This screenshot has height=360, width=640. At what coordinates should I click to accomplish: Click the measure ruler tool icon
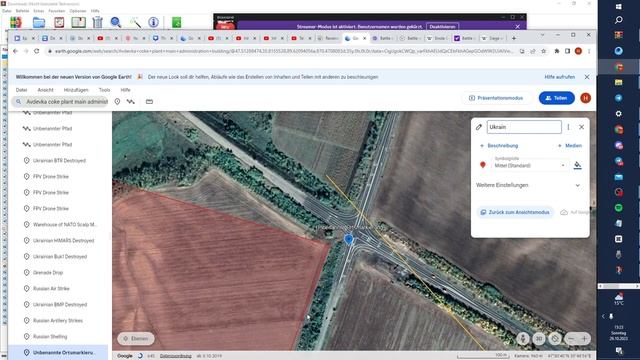149,102
